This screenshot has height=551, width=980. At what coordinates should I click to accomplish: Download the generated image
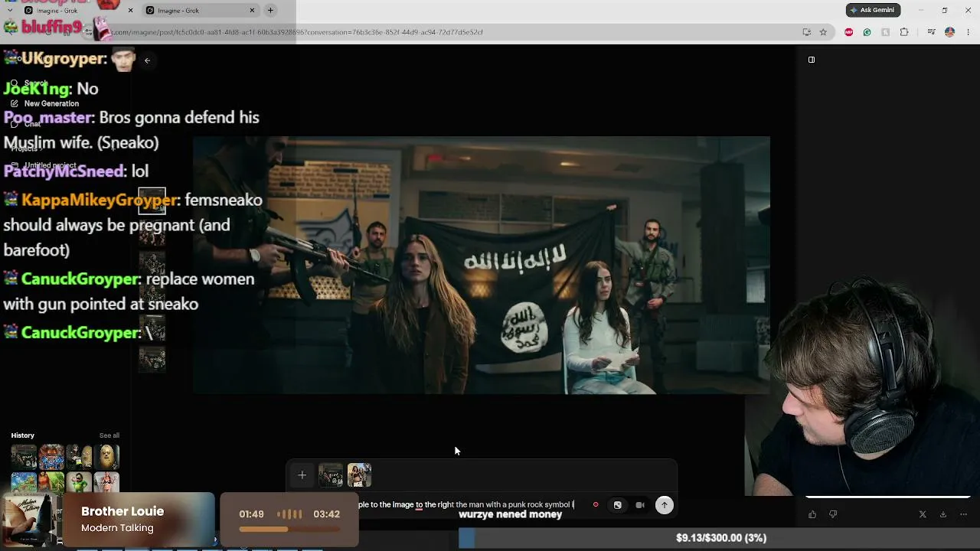(943, 514)
